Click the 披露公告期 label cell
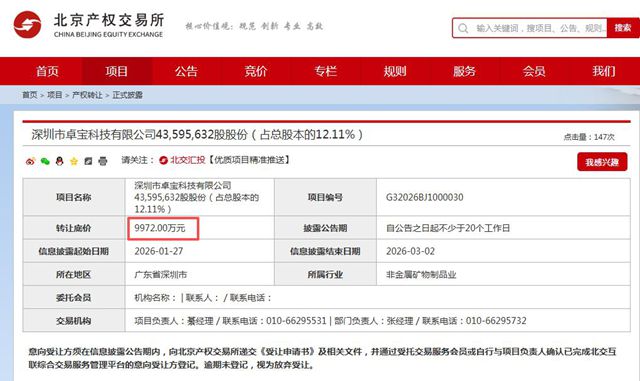Viewport: 640px width, 381px height. tap(325, 228)
